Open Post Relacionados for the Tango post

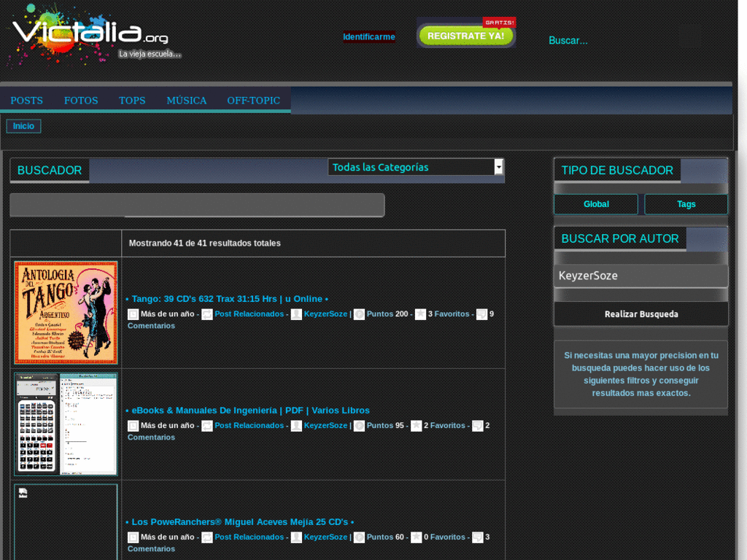click(249, 314)
